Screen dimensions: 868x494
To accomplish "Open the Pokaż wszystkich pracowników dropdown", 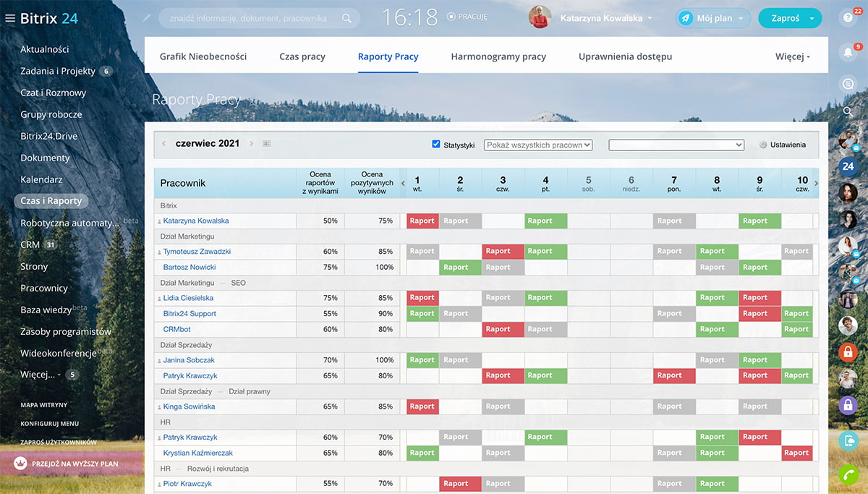I will [537, 145].
